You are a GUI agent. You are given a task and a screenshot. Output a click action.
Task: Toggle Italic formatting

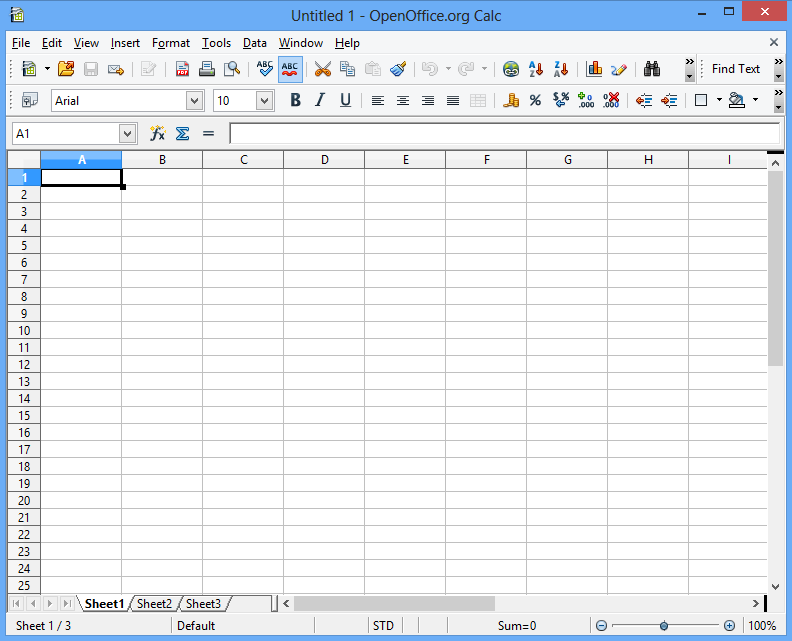point(320,100)
